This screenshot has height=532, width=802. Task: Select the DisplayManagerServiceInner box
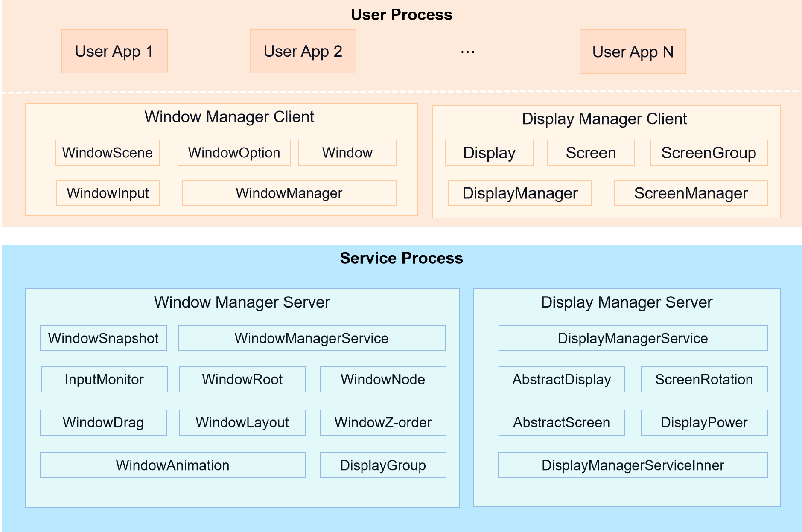click(633, 465)
